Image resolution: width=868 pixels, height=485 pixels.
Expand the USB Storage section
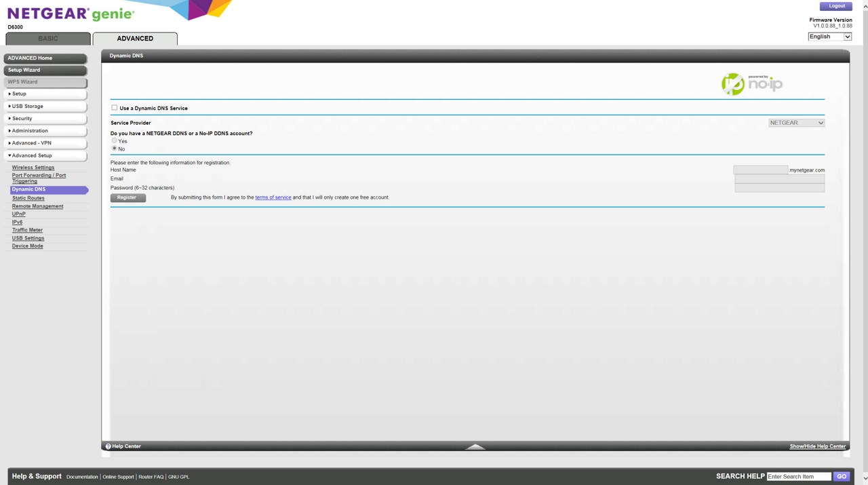[x=45, y=106]
